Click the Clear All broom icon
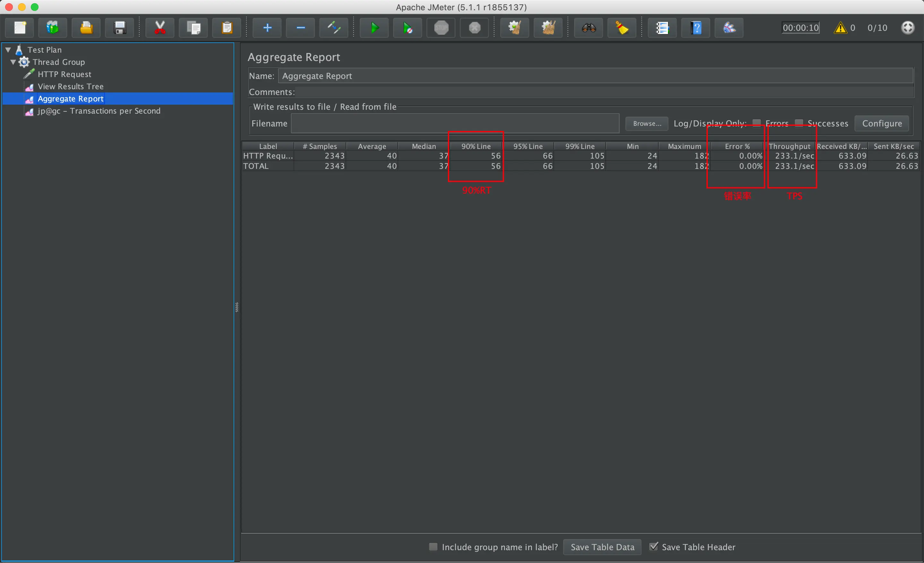This screenshot has width=924, height=563. pyautogui.click(x=548, y=28)
